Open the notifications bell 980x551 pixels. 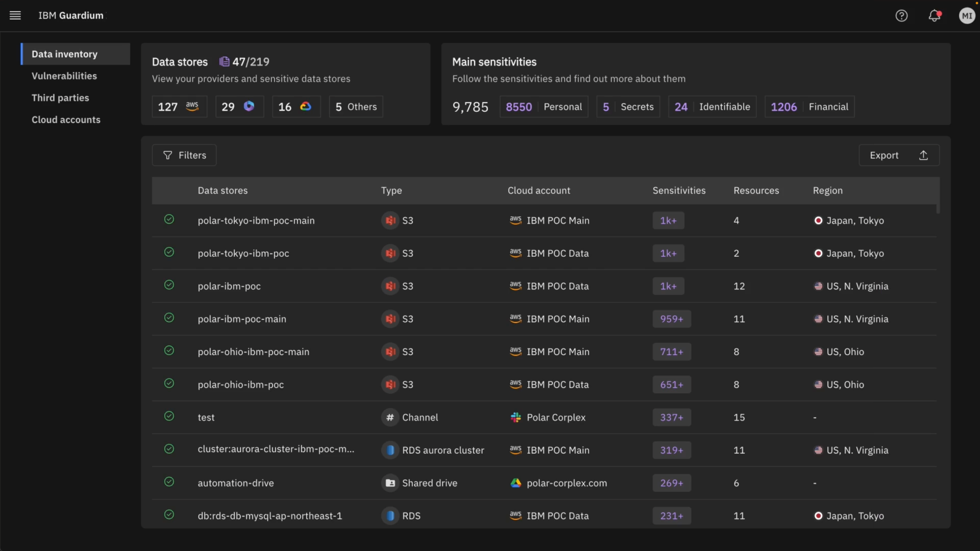click(934, 15)
